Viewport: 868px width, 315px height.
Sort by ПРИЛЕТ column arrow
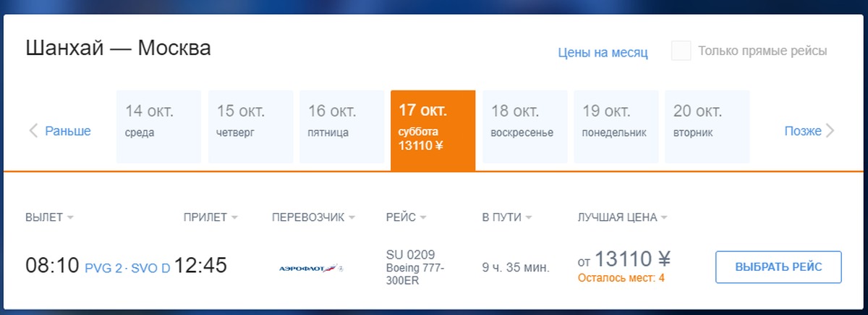pos(234,217)
